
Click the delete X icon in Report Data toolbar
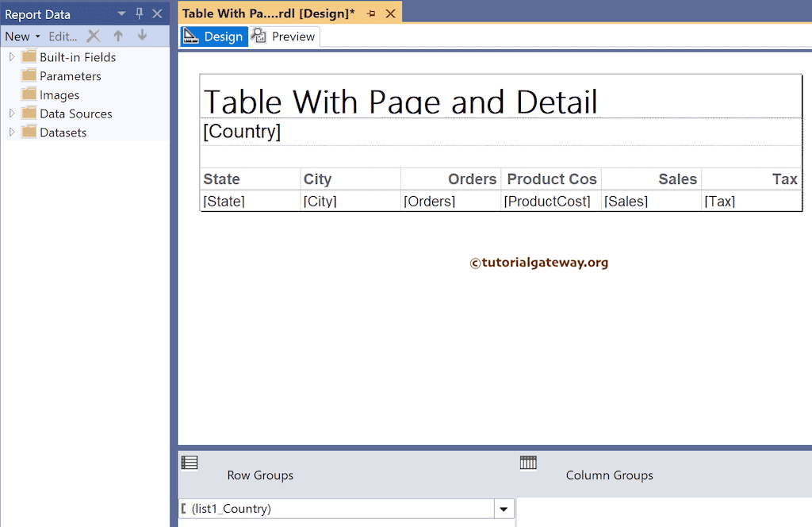click(94, 36)
